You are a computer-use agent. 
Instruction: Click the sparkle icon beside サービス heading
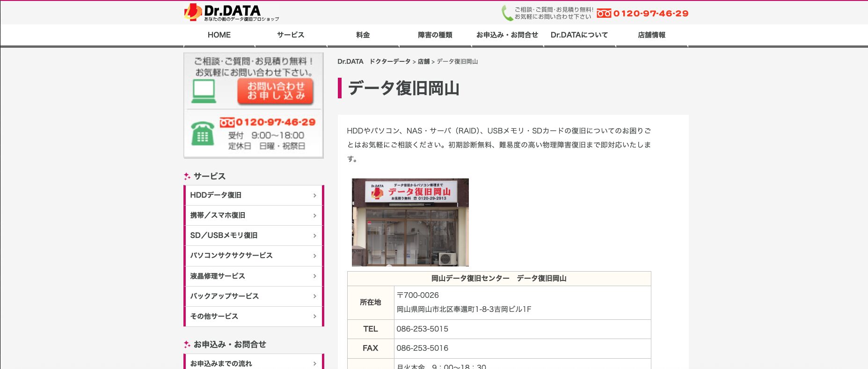pos(187,176)
